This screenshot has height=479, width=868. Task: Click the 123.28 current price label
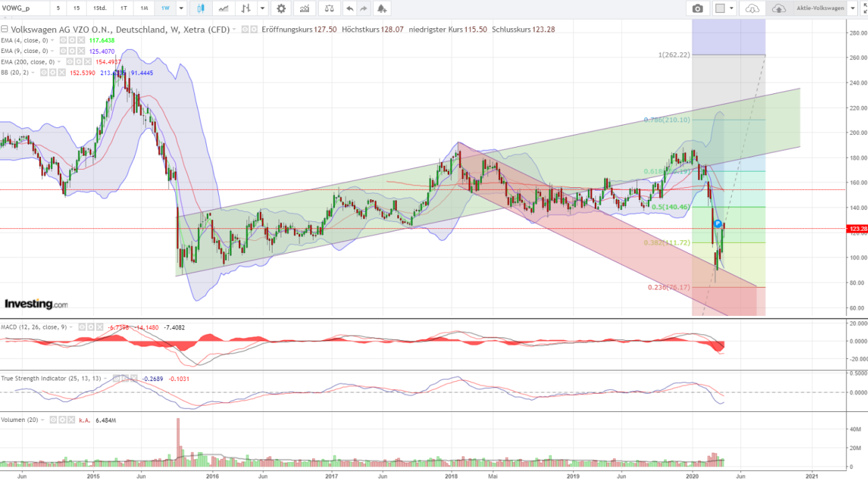pos(859,229)
